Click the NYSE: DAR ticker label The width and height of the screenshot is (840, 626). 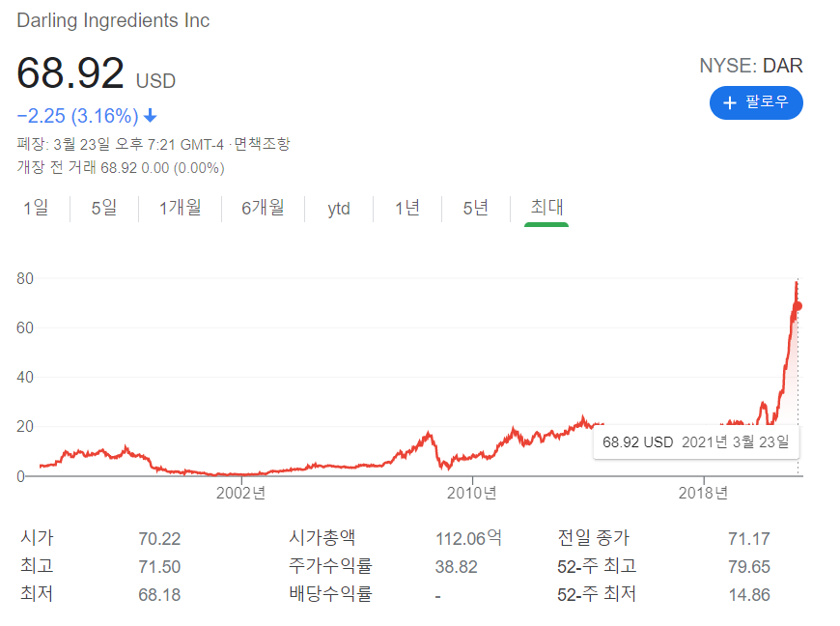click(x=752, y=66)
